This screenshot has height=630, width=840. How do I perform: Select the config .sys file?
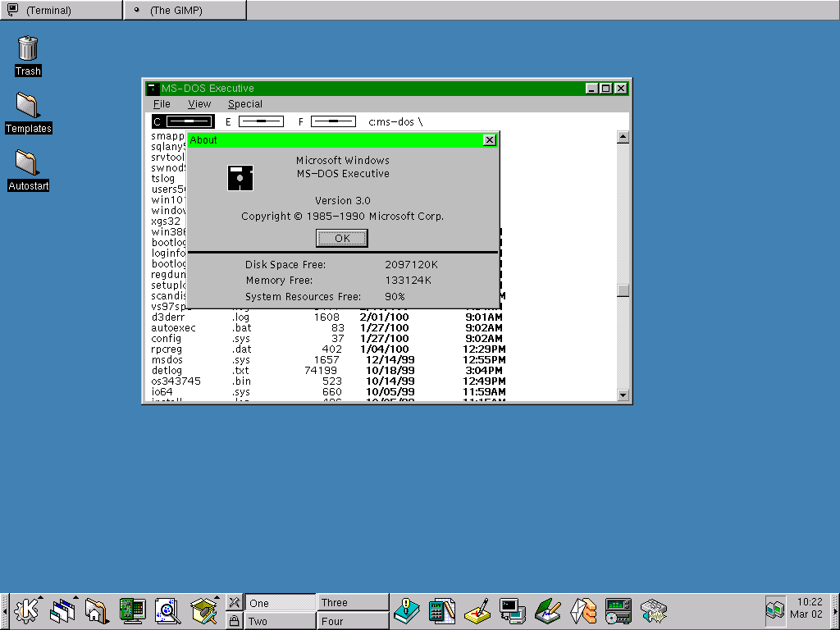(x=326, y=339)
